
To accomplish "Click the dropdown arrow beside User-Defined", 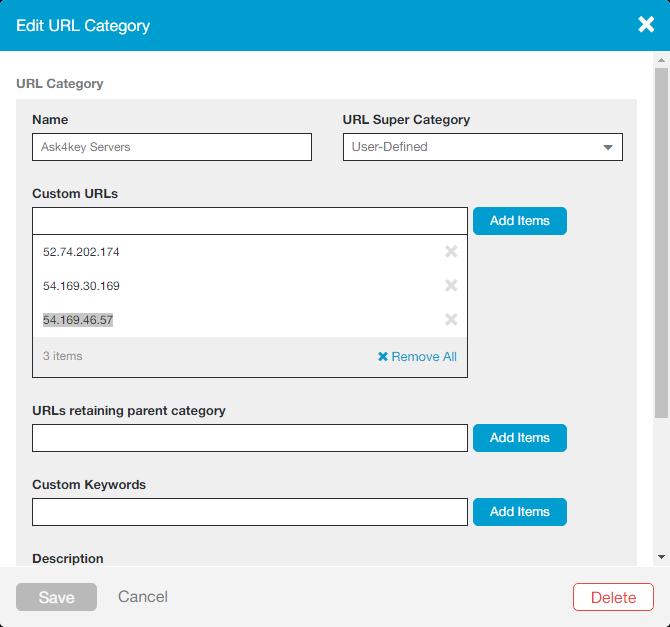I will click(608, 147).
